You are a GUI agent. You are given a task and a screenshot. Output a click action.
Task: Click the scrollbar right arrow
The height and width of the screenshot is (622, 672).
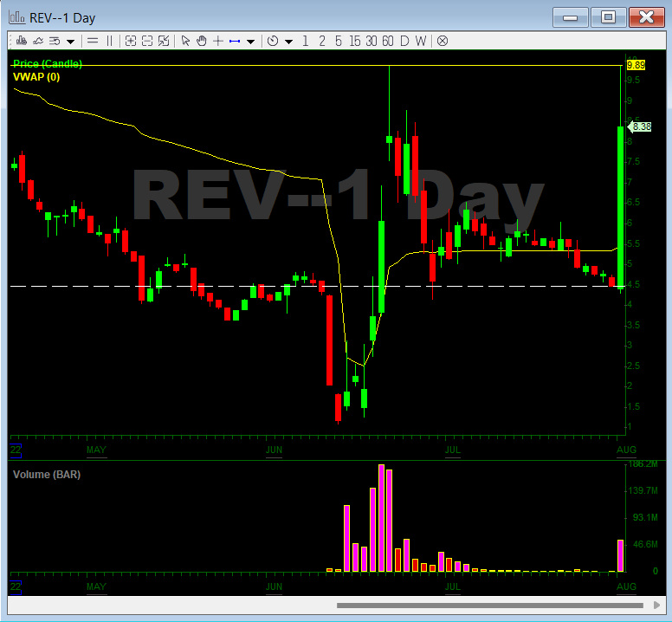[656, 605]
